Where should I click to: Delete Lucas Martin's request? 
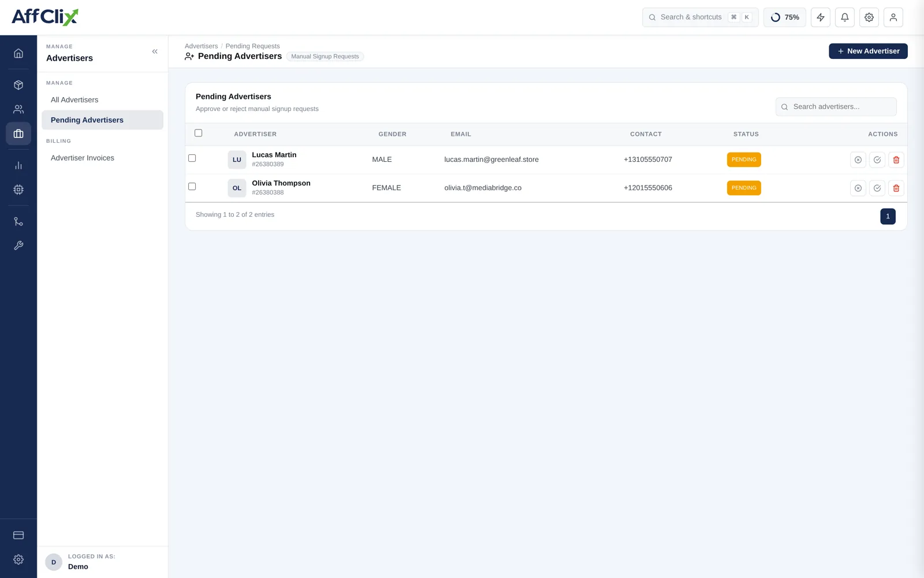pyautogui.click(x=896, y=160)
